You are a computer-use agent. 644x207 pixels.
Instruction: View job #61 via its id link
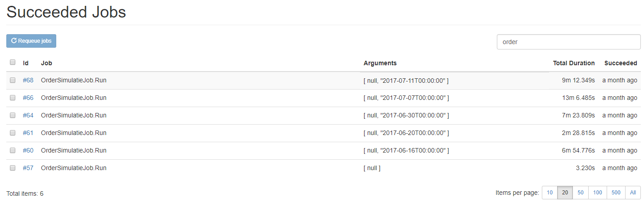(x=28, y=133)
